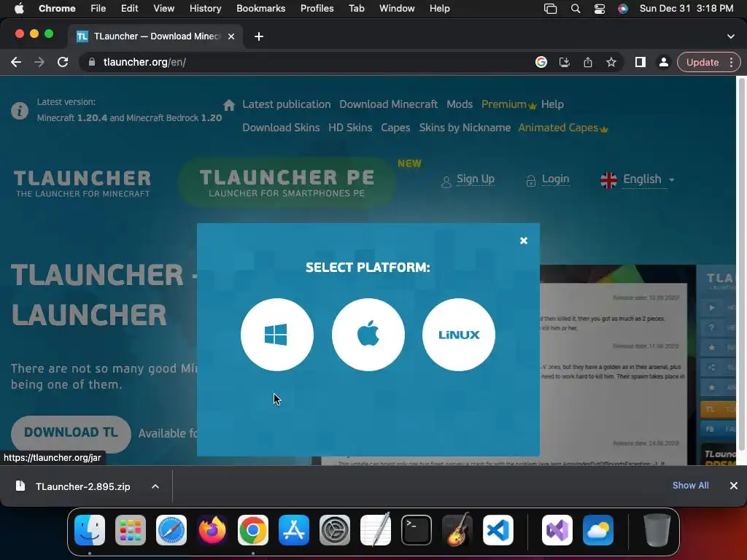Open the Apple menu
The width and height of the screenshot is (747, 560).
(19, 9)
